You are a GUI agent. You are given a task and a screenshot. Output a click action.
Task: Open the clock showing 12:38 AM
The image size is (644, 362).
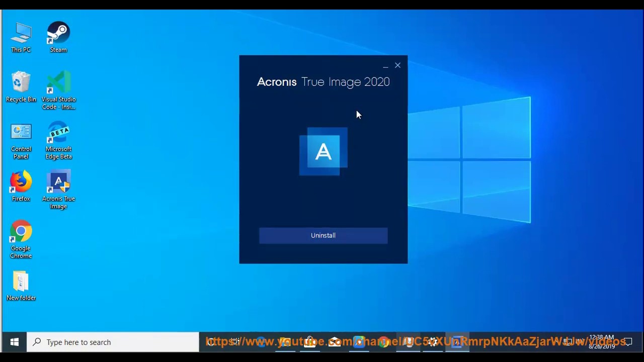[602, 342]
